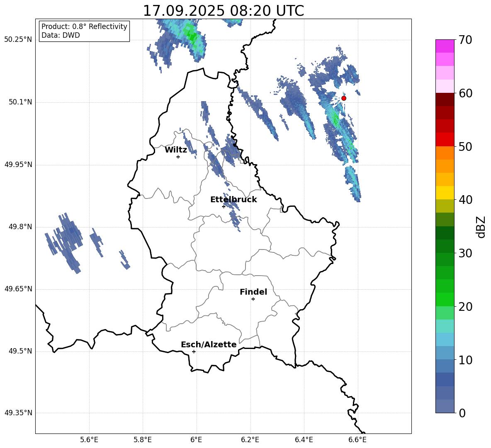Click the 50.25°N latitude label

[x=18, y=40]
